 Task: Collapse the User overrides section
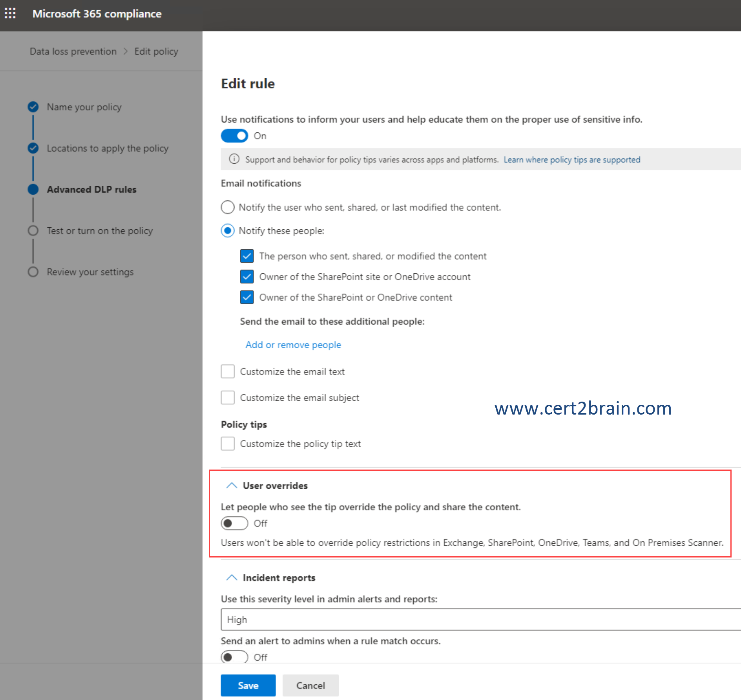232,486
